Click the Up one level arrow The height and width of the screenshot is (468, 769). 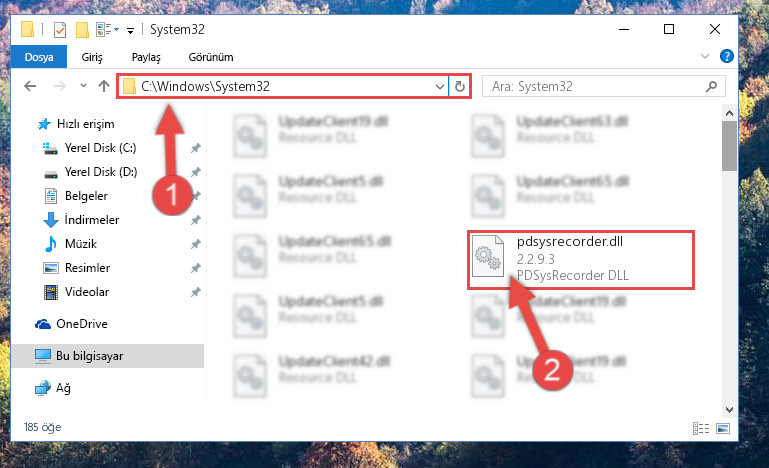click(x=103, y=86)
